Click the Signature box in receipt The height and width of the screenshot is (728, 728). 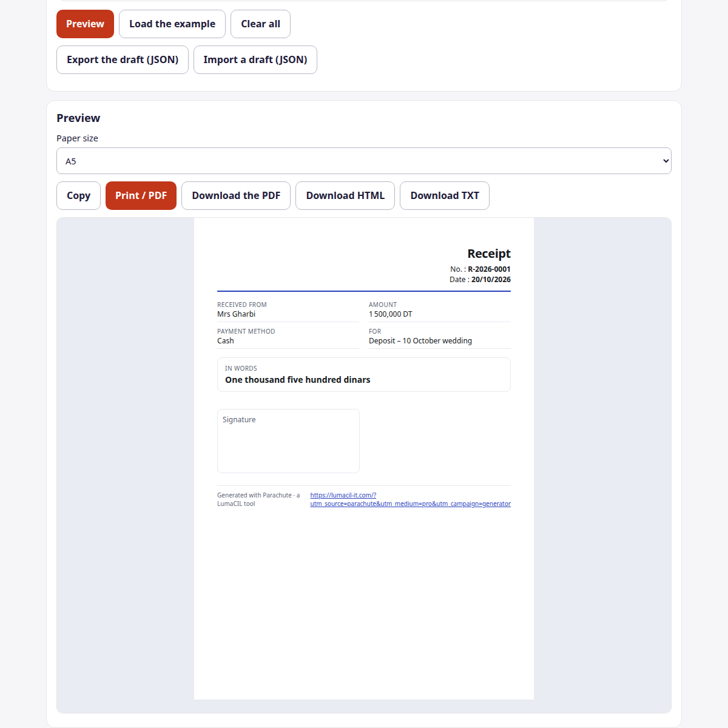[288, 441]
